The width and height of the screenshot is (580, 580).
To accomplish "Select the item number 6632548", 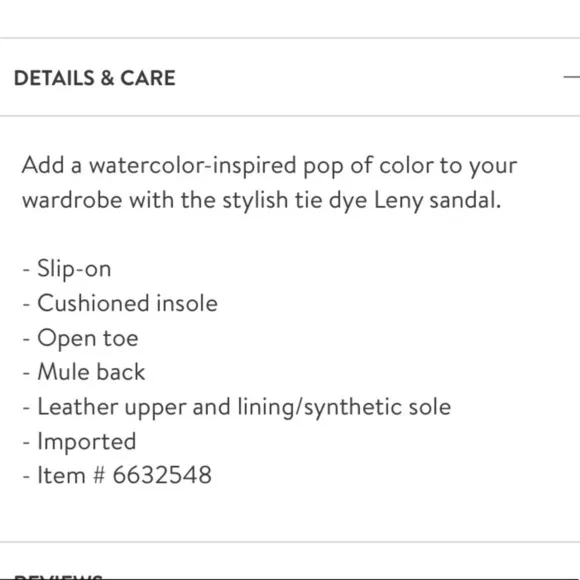I will click(162, 475).
